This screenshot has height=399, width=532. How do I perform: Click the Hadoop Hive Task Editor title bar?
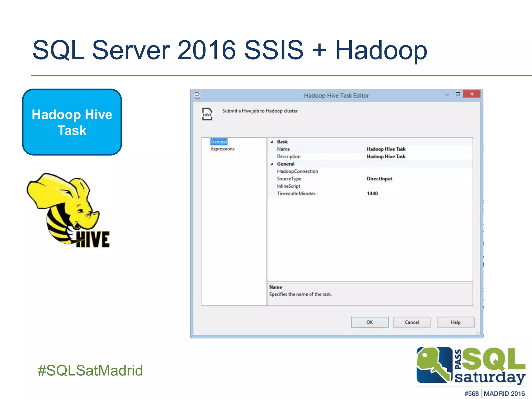[x=336, y=96]
